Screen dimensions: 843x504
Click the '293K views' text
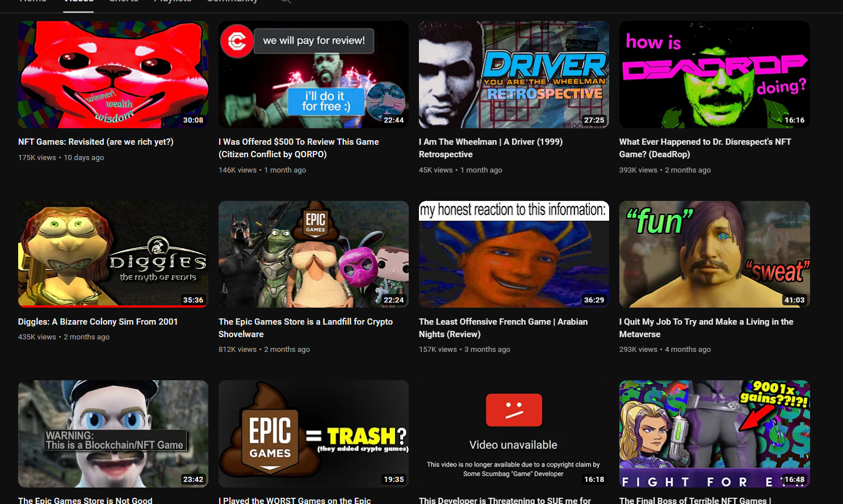(638, 350)
